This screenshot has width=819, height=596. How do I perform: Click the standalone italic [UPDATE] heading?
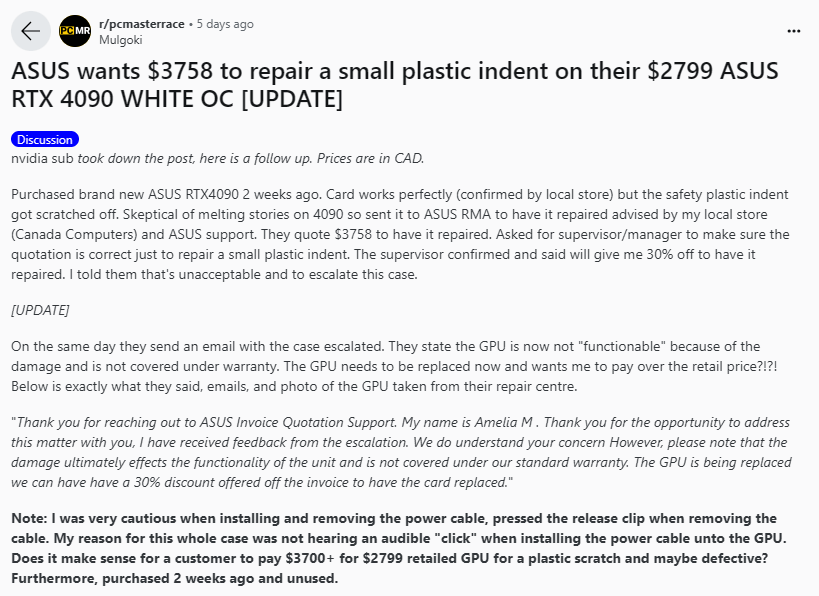pyautogui.click(x=40, y=310)
